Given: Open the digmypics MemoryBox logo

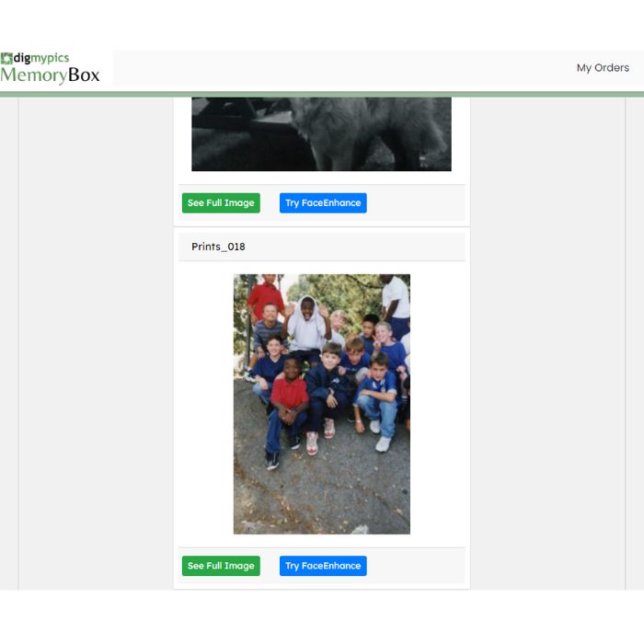Looking at the screenshot, I should (50, 68).
